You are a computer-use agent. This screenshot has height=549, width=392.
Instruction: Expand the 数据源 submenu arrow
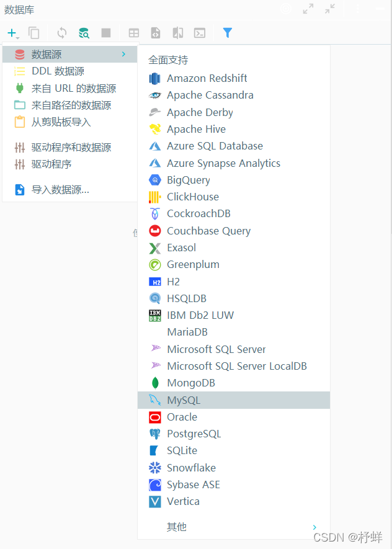tap(123, 54)
